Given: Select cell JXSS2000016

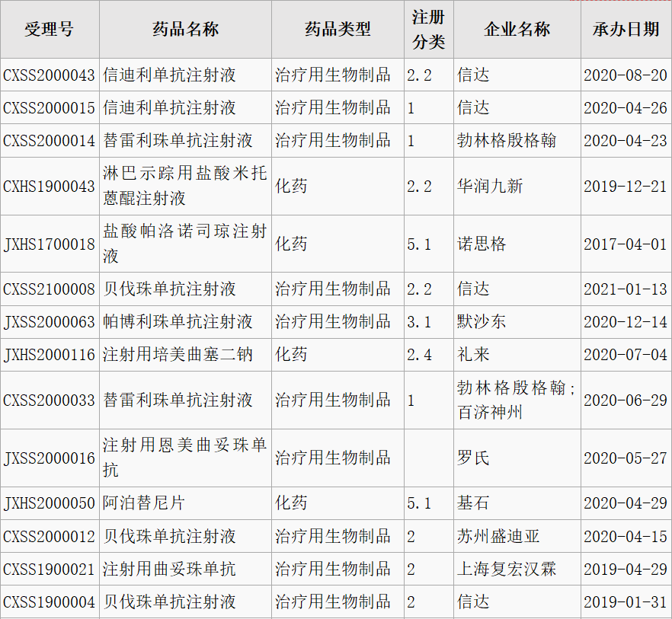Looking at the screenshot, I should 49,458.
